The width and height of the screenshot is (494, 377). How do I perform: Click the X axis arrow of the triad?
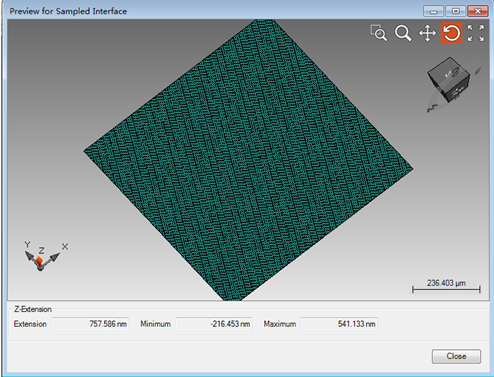pyautogui.click(x=54, y=257)
